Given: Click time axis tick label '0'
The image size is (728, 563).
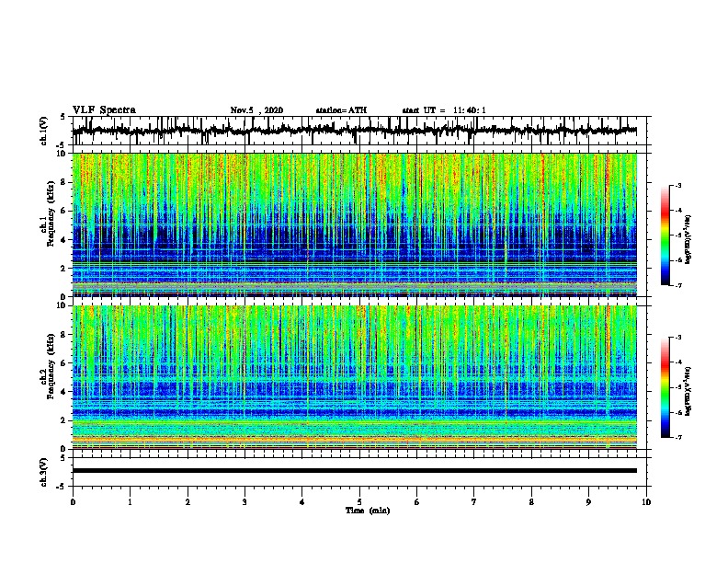Looking at the screenshot, I should tap(73, 502).
